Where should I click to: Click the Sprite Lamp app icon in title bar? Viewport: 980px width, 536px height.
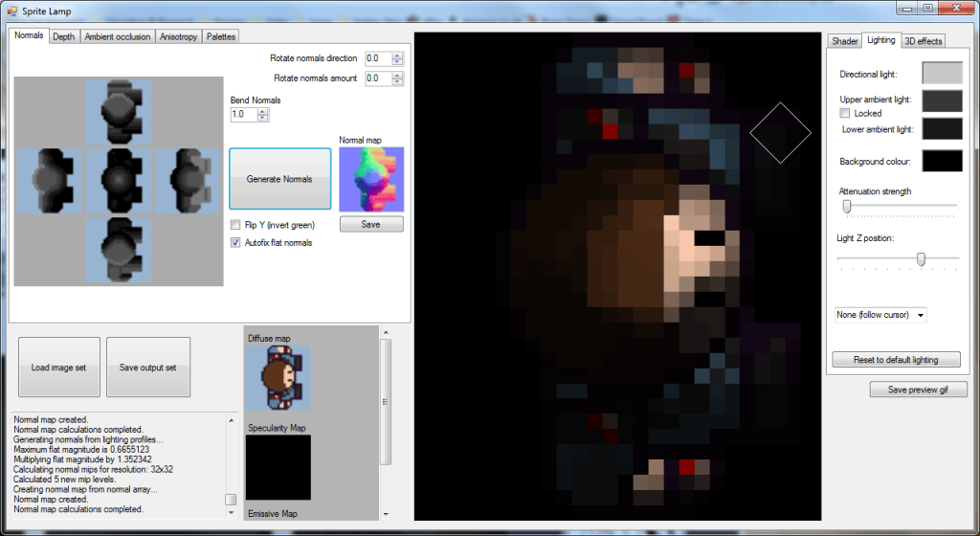pyautogui.click(x=11, y=11)
